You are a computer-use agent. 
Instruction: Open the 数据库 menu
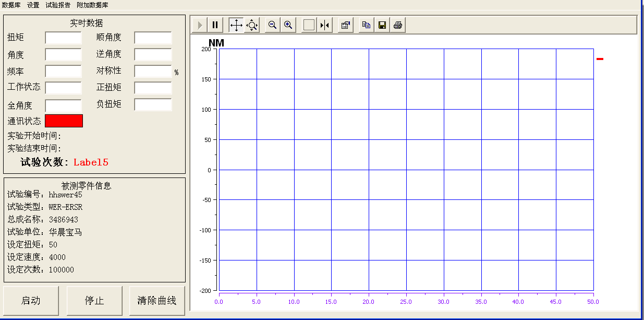[11, 5]
